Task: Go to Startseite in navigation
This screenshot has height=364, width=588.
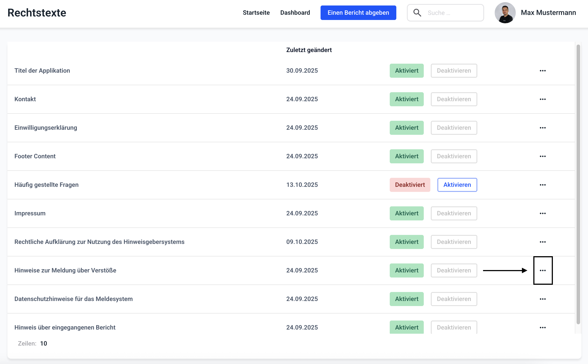Action: [x=256, y=13]
